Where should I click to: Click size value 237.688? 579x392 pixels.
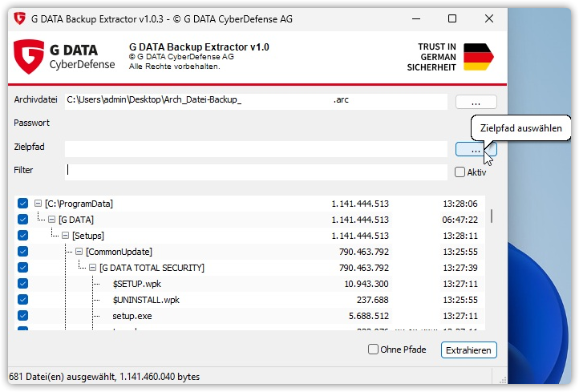pyautogui.click(x=373, y=300)
